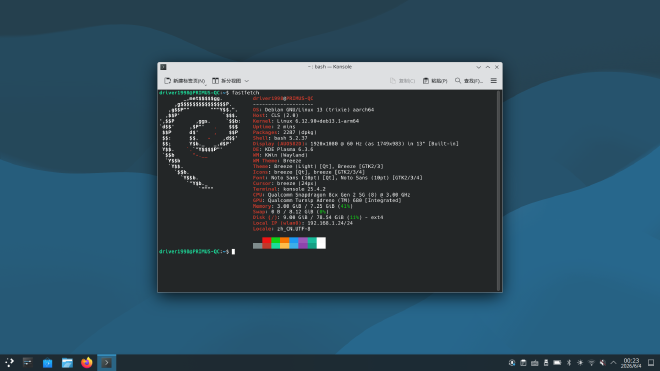Screen dimensions: 660x371
Task: Click the 'Terminal: konsole' line
Action: [x=289, y=190]
